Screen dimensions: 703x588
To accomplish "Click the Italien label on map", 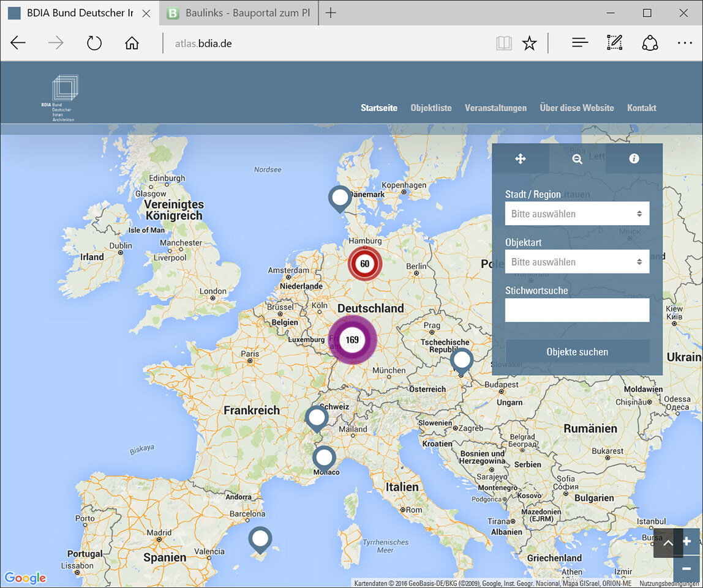I will point(402,487).
